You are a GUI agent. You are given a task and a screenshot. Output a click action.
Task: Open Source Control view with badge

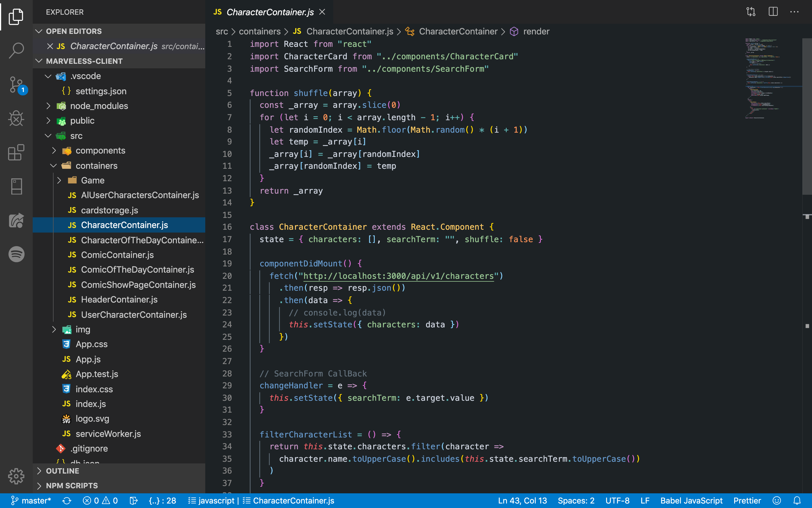(x=16, y=85)
